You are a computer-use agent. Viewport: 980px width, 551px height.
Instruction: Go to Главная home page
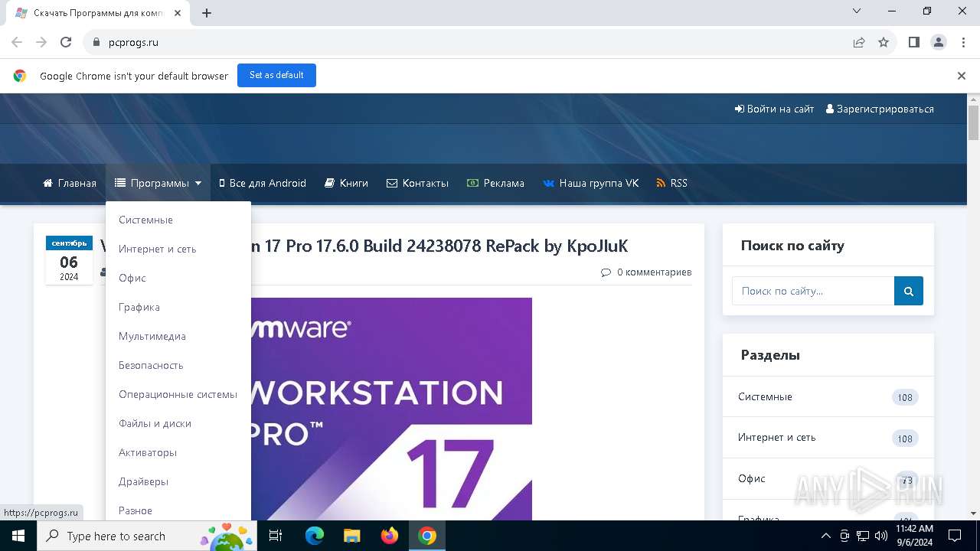click(x=70, y=183)
